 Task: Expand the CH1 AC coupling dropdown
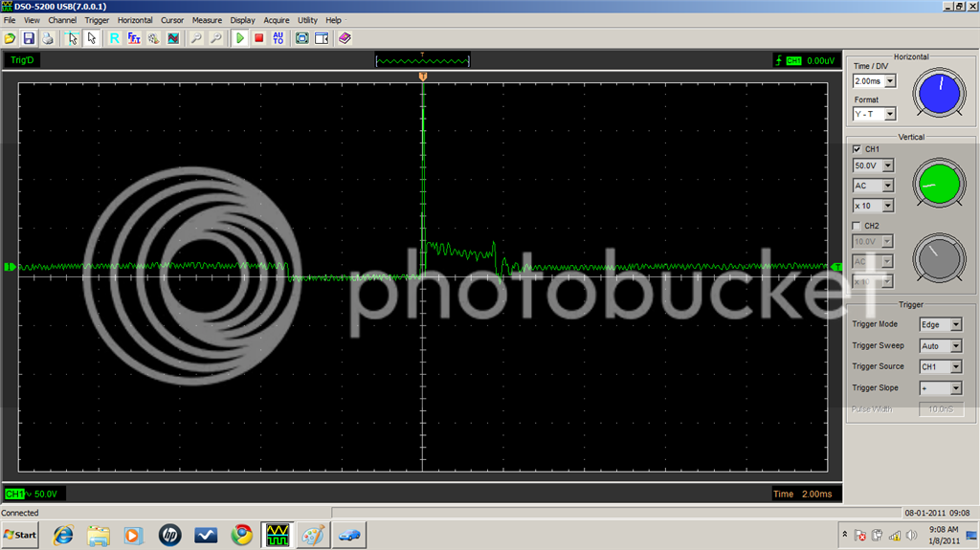(x=888, y=186)
